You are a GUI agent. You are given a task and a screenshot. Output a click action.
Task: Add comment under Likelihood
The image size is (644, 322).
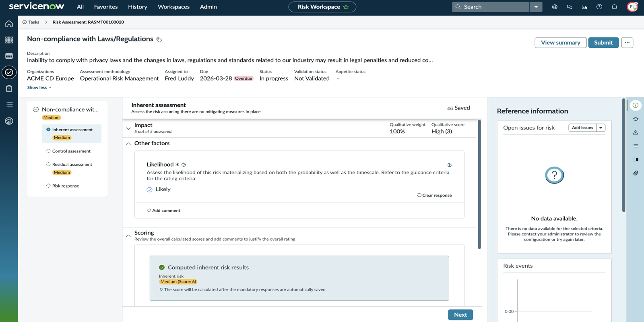164,211
